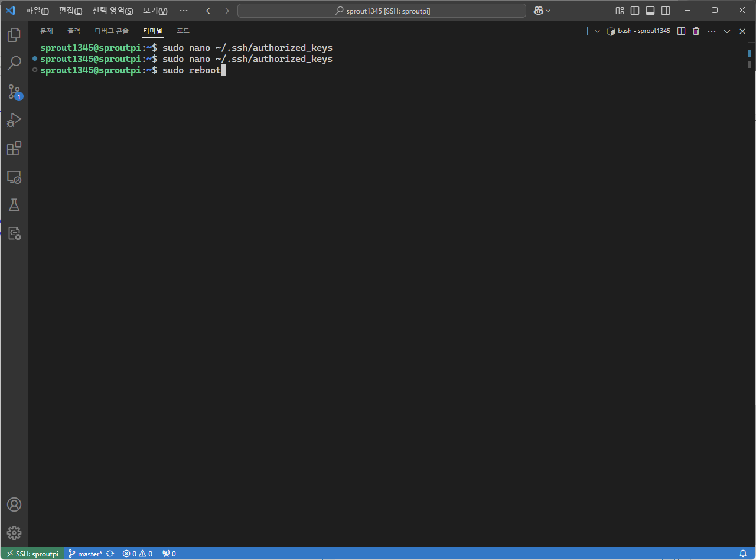Click the command center search box
756x560 pixels.
click(x=382, y=11)
